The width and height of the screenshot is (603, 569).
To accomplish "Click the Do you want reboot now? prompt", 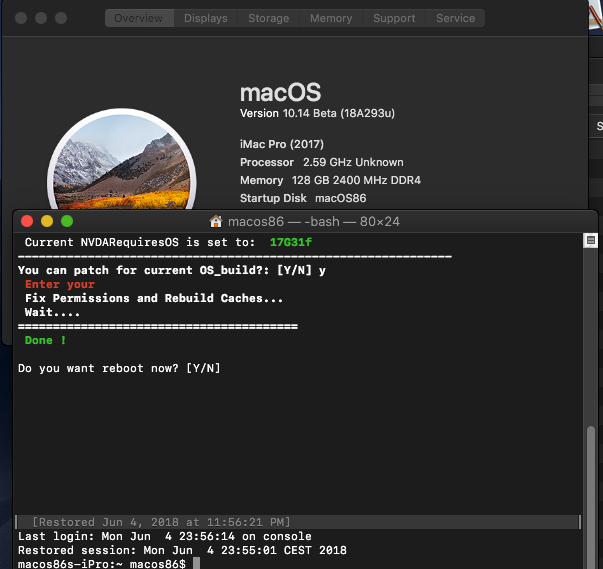I will point(119,368).
